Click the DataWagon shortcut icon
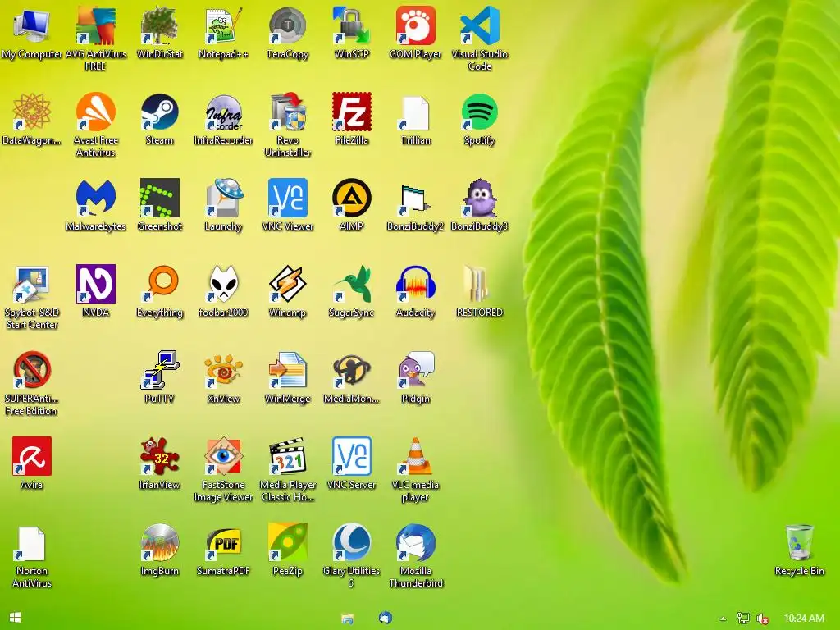This screenshot has width=840, height=630. tap(32, 112)
